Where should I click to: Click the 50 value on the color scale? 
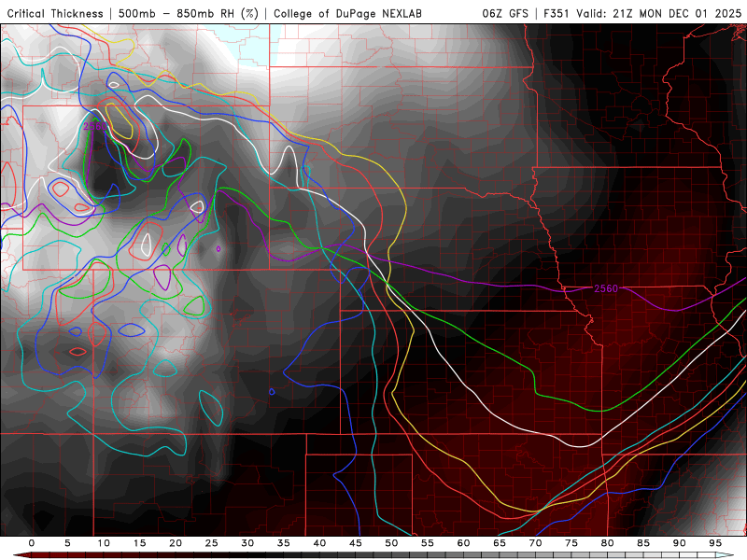391,543
